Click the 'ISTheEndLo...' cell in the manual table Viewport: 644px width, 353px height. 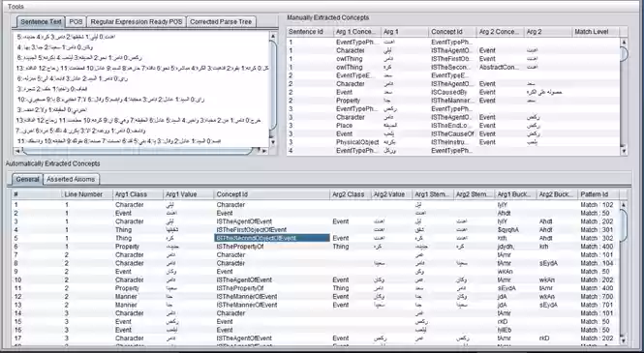coord(452,126)
